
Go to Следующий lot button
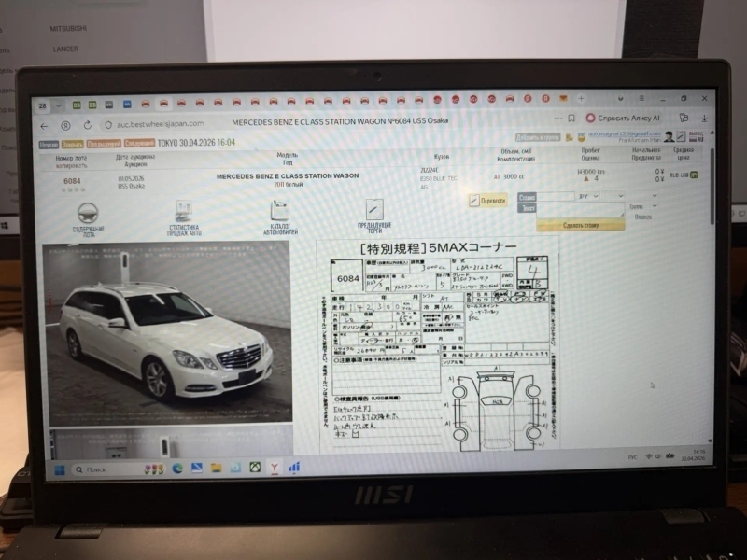coord(139,143)
